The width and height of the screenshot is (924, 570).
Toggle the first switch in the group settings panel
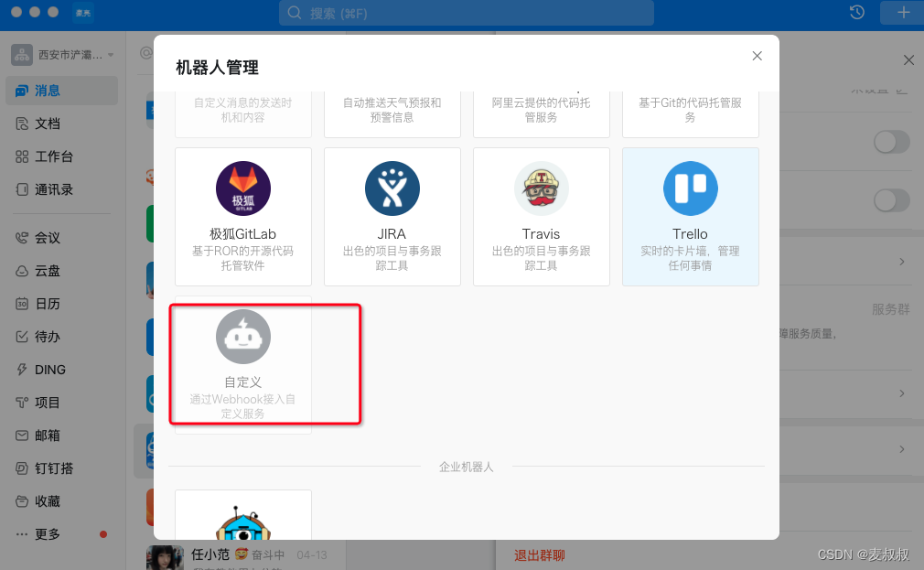[892, 142]
